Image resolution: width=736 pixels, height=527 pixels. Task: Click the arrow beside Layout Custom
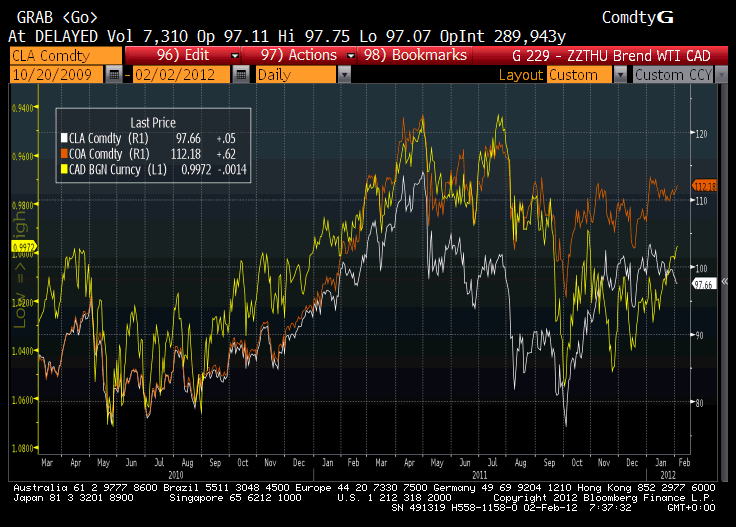point(620,75)
